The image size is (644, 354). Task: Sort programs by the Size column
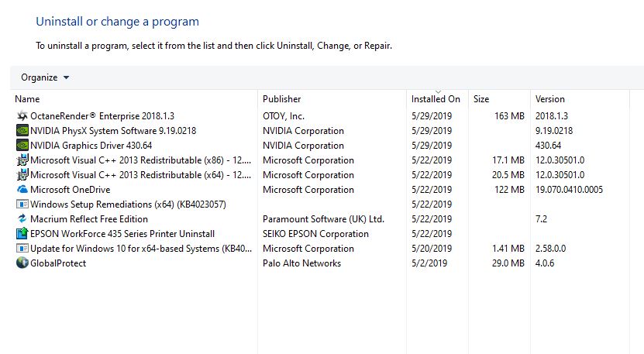tap(481, 99)
